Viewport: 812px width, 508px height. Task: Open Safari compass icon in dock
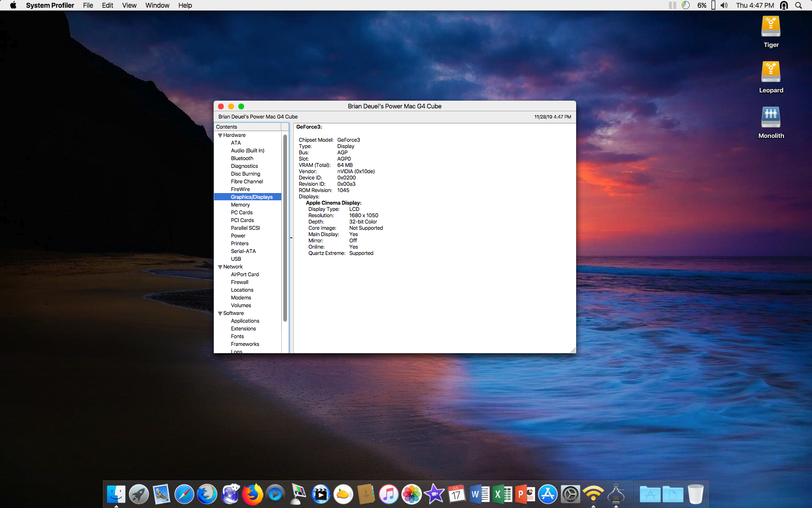pos(184,494)
